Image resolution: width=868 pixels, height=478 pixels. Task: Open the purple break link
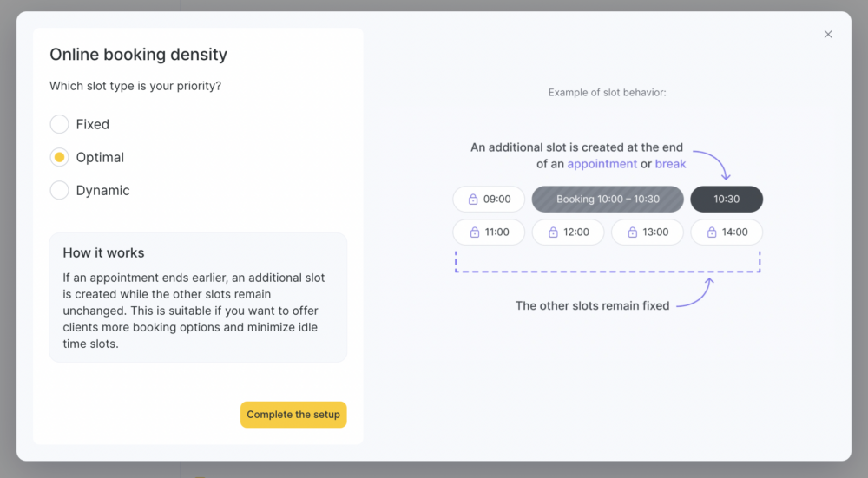(670, 164)
